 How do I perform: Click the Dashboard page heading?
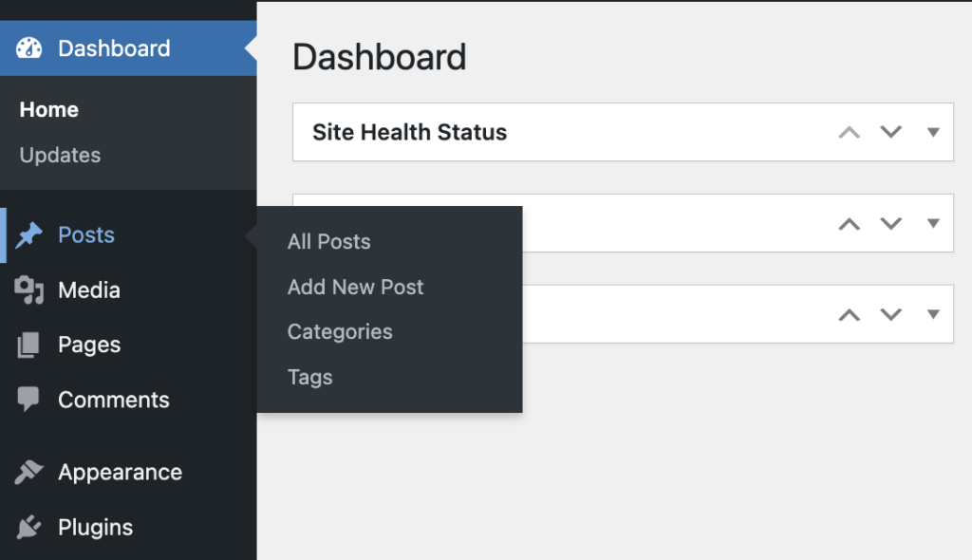click(x=380, y=57)
